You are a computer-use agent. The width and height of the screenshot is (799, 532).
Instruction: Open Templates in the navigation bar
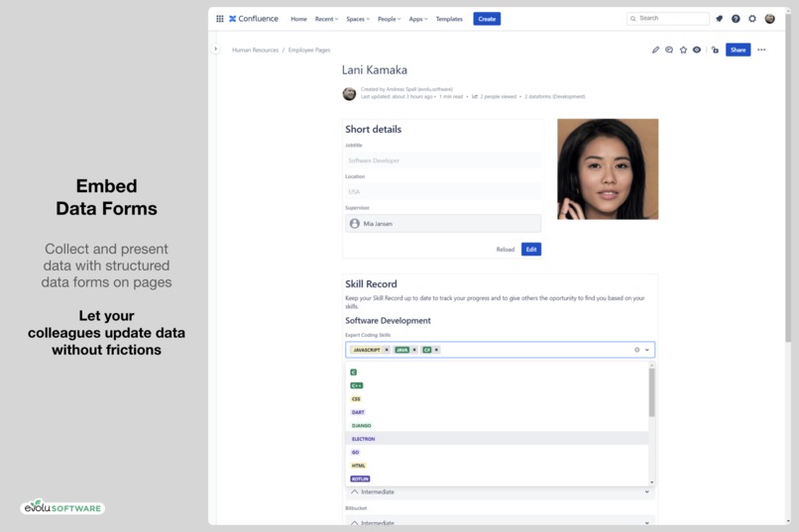[x=449, y=19]
